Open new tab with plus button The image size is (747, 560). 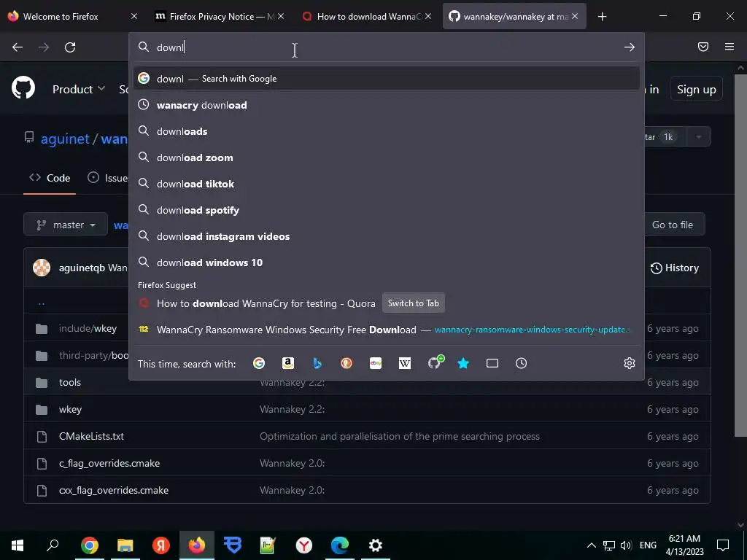point(602,17)
